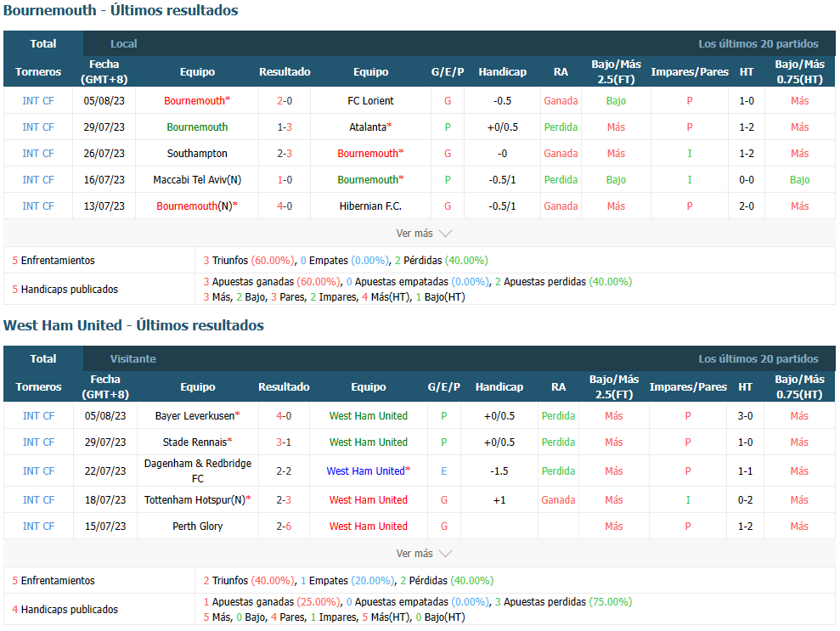Click 5 Enfrentamientos in West Ham summary
Image resolution: width=840 pixels, height=631 pixels.
[x=54, y=581]
